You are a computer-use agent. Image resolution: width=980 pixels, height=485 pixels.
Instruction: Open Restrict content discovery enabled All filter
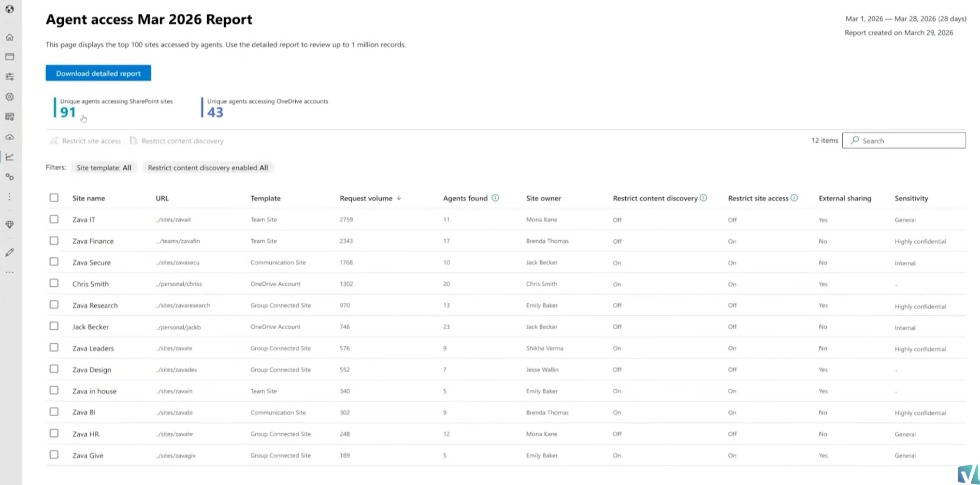208,168
